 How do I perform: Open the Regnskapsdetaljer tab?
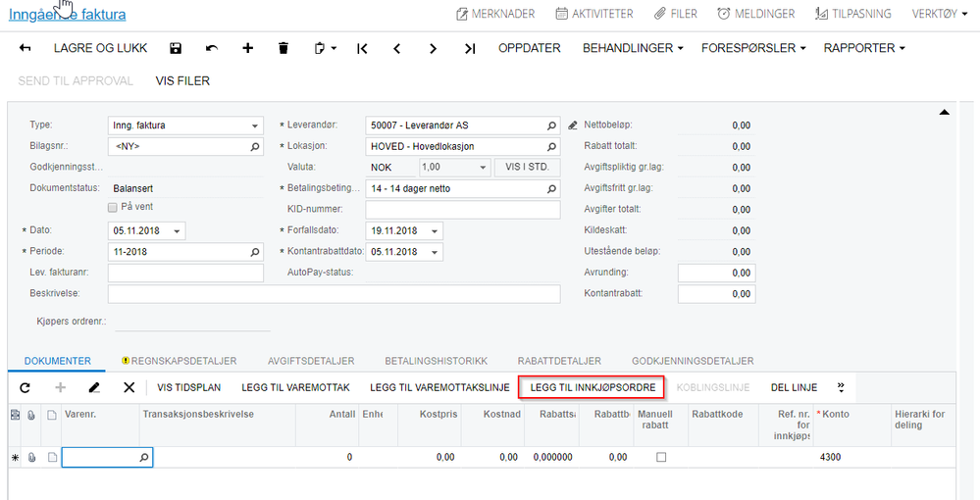(x=180, y=361)
